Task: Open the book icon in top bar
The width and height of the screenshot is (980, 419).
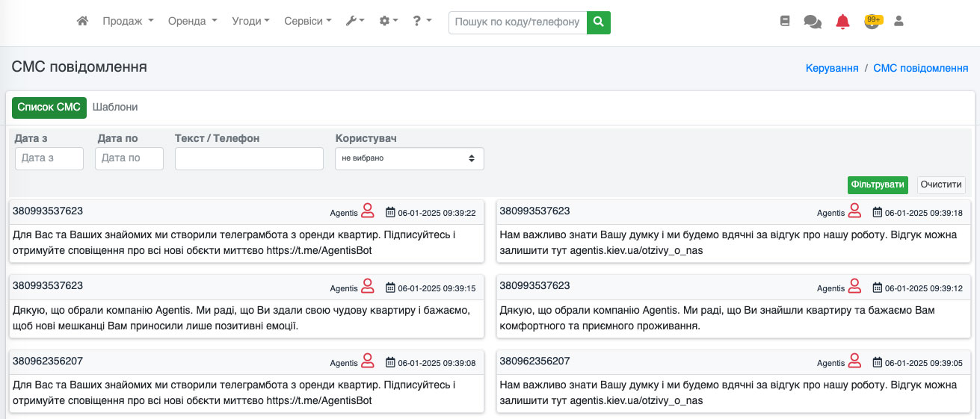Action: 785,22
